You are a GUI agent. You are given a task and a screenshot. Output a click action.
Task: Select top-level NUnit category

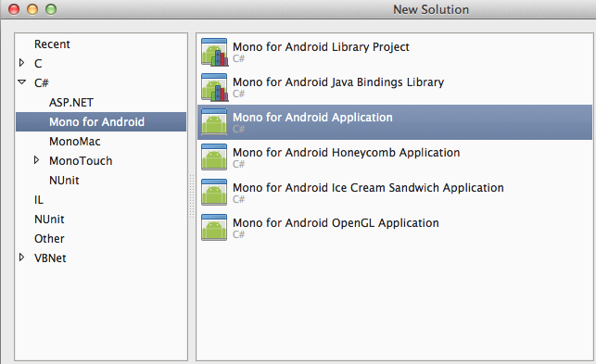click(x=49, y=220)
